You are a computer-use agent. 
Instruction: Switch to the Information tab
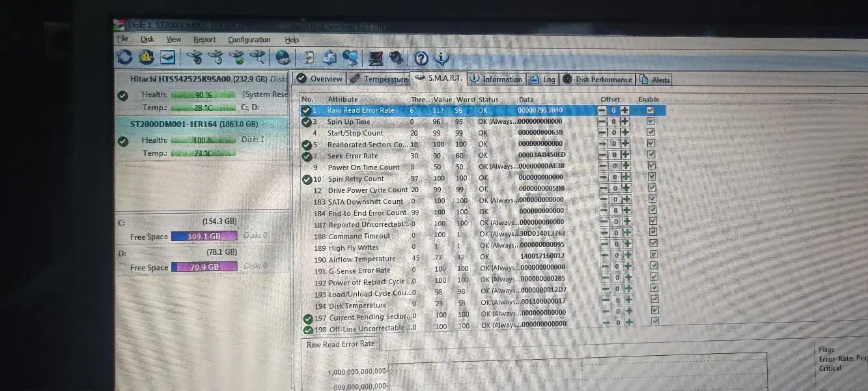coord(496,80)
